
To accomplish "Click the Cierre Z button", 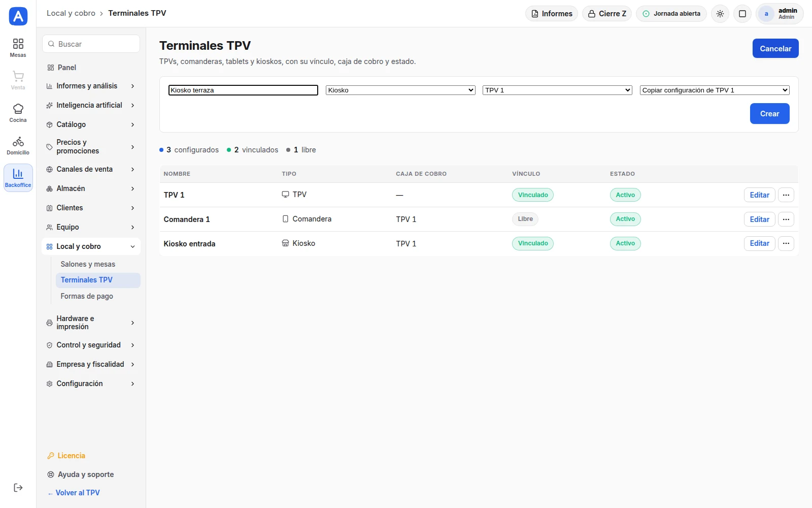I will coord(607,14).
